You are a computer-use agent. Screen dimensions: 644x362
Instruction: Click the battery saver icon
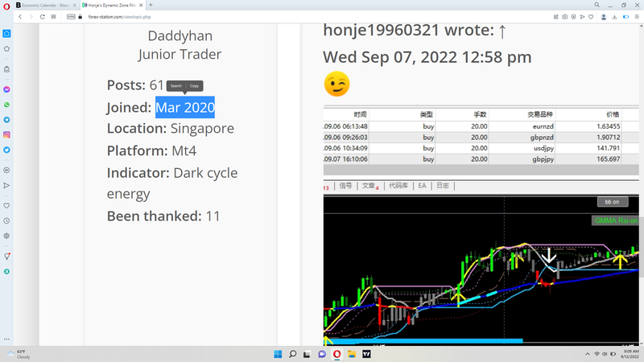click(626, 17)
